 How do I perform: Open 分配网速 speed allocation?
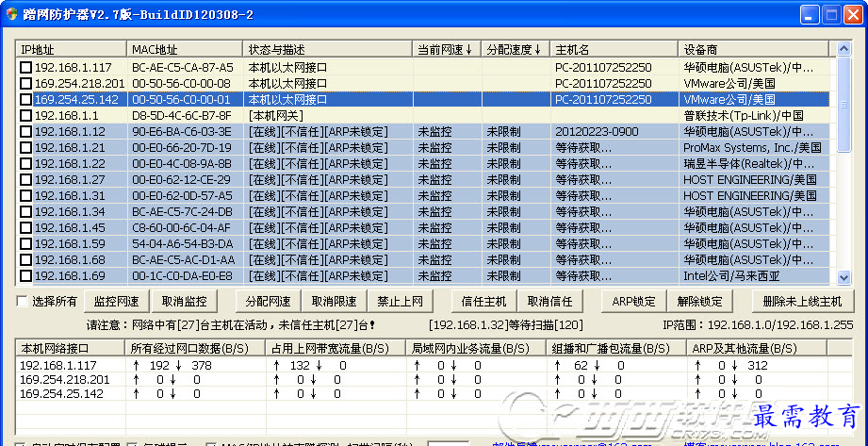[268, 302]
